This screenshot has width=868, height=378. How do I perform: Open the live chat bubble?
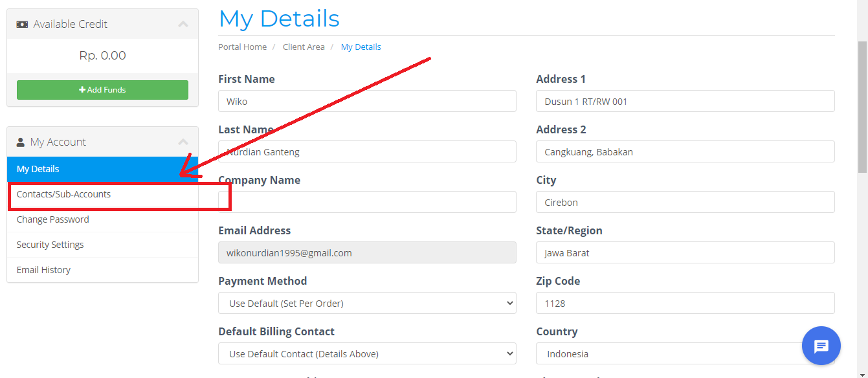pos(821,346)
